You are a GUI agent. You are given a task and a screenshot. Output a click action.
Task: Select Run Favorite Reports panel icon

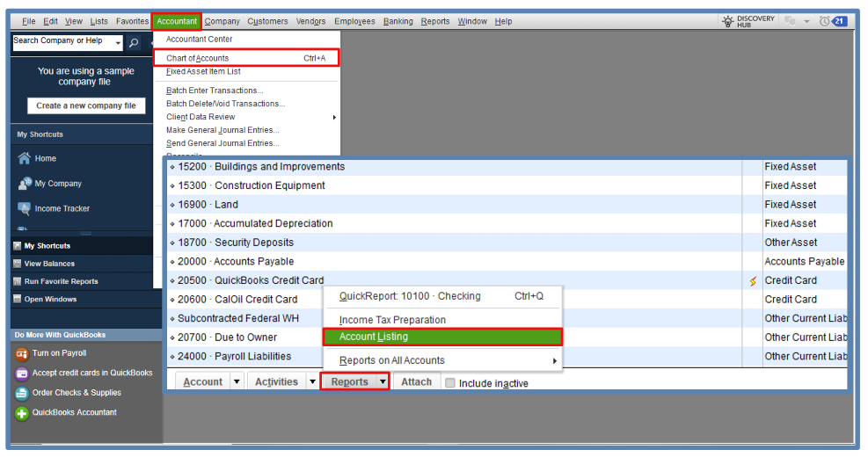[x=18, y=281]
